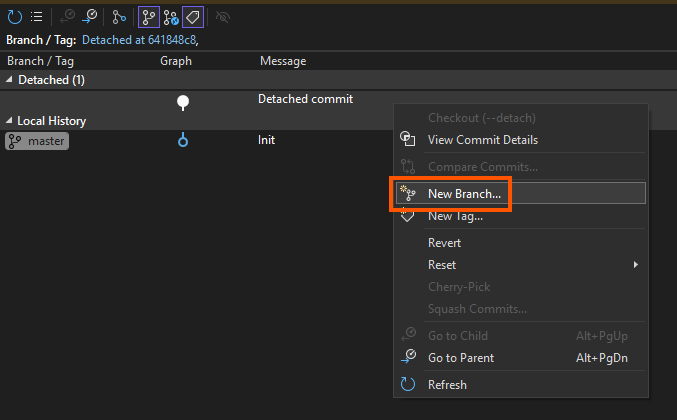Choose Go to Child in the context menu
Image resolution: width=677 pixels, height=420 pixels.
521,336
